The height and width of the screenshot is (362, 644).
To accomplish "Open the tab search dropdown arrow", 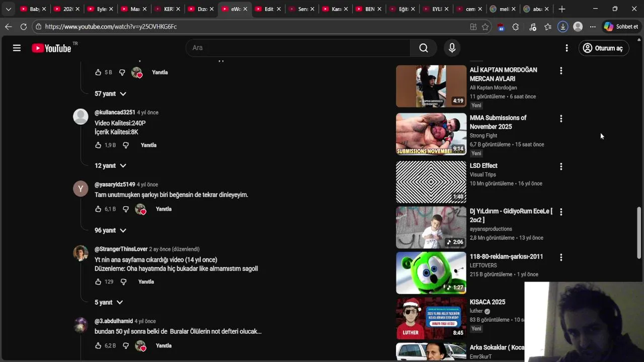I will point(8,9).
